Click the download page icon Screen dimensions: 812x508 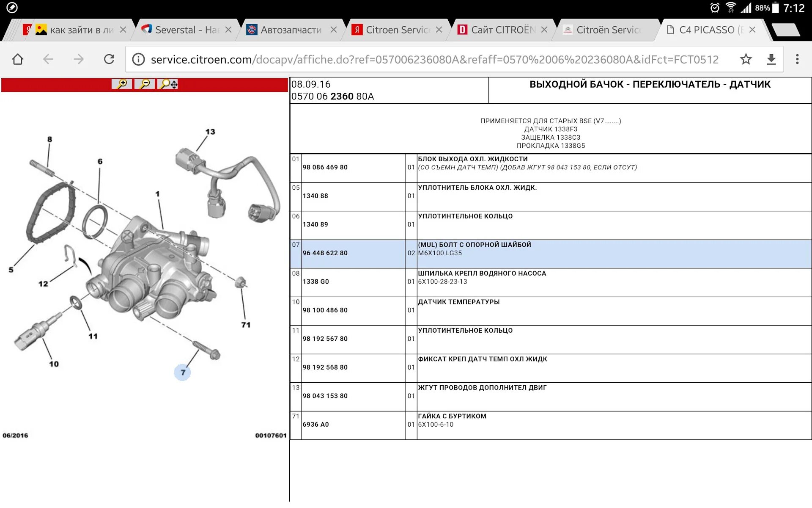tap(771, 59)
